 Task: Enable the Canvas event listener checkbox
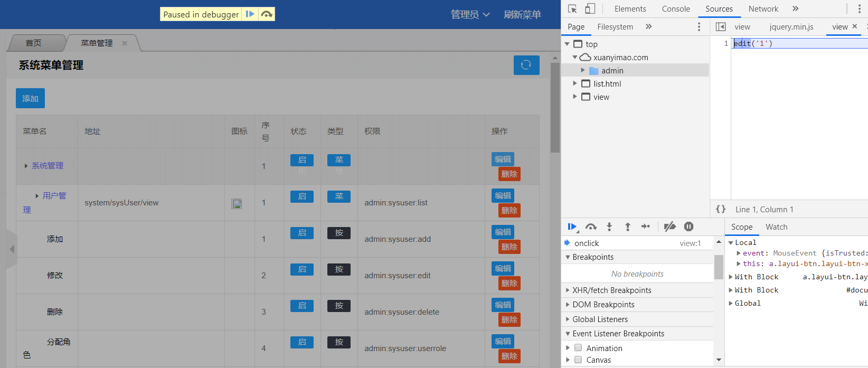[578, 360]
